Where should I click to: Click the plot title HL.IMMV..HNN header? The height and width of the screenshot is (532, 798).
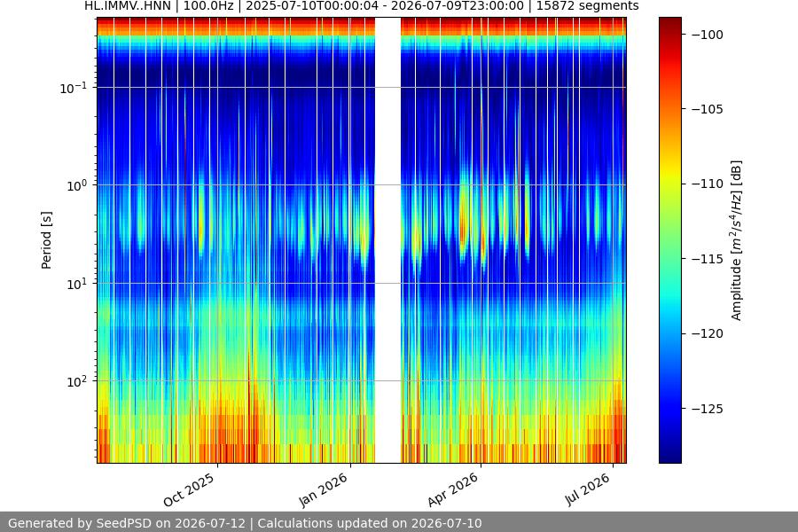tap(362, 6)
